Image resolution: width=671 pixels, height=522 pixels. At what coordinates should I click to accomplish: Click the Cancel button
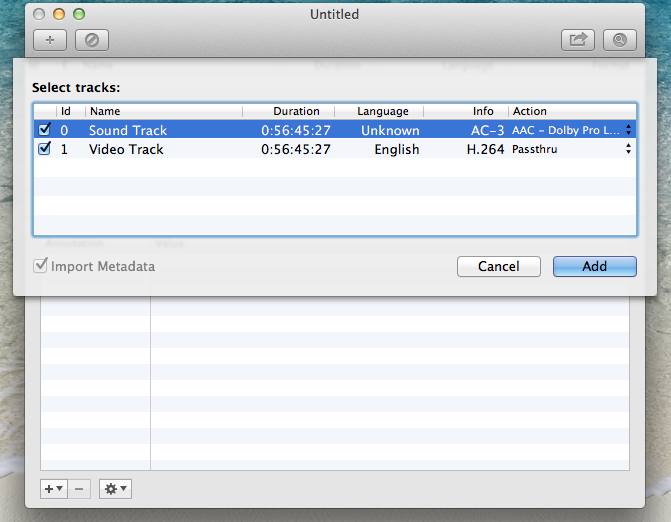(x=499, y=266)
